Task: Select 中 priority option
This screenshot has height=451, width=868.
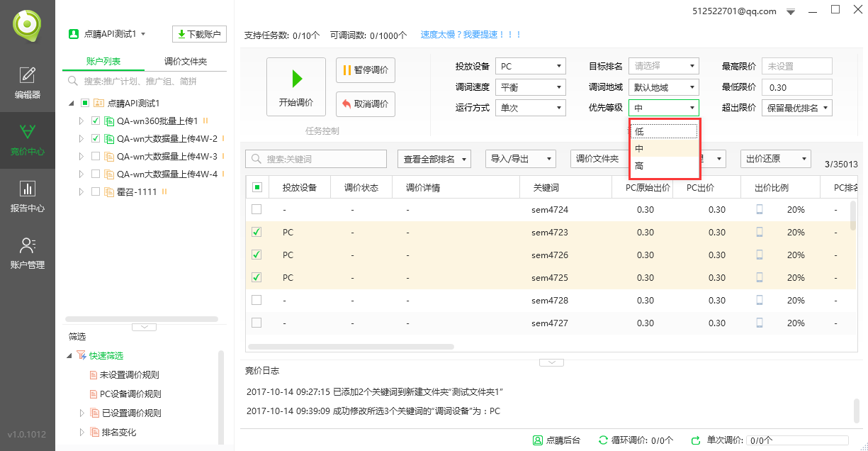Action: tap(664, 148)
